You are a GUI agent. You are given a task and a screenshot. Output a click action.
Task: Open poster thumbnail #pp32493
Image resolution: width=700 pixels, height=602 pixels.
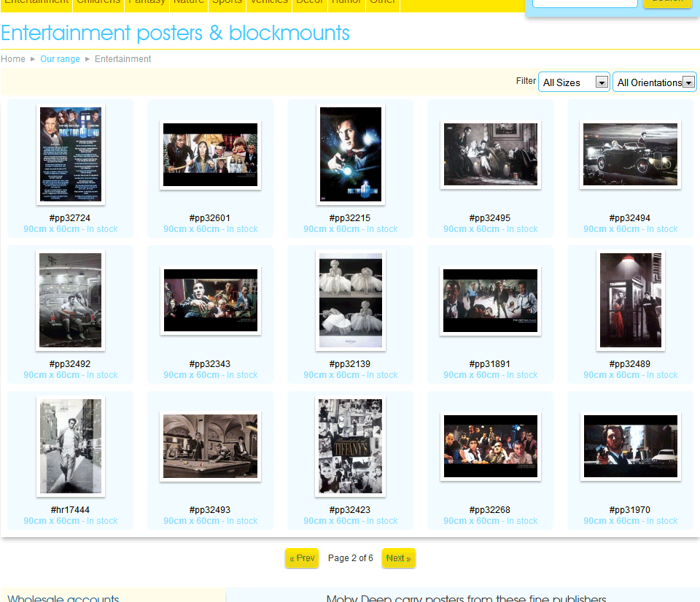tap(210, 447)
